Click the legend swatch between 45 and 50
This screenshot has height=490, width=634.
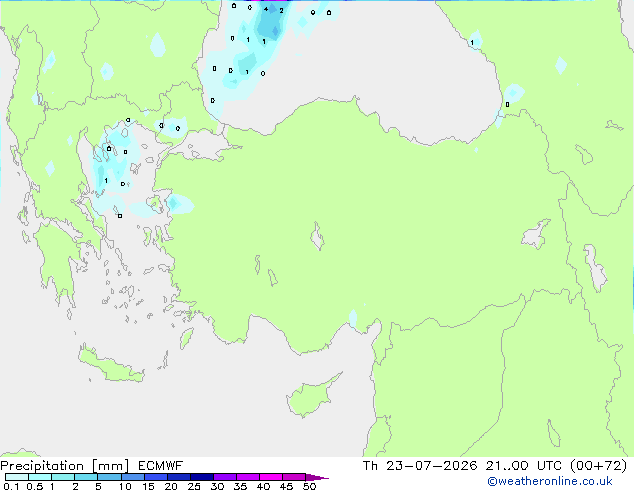[x=294, y=477]
